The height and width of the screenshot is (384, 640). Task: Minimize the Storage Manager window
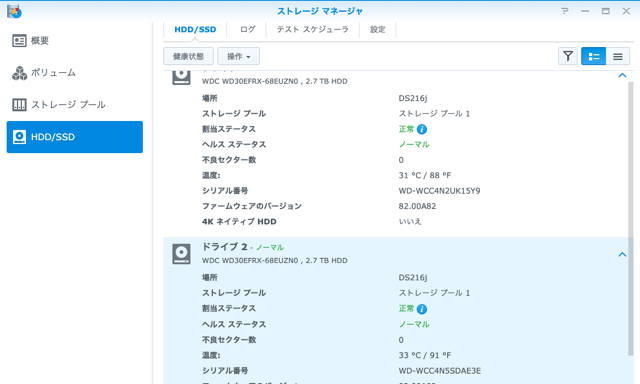pos(585,11)
